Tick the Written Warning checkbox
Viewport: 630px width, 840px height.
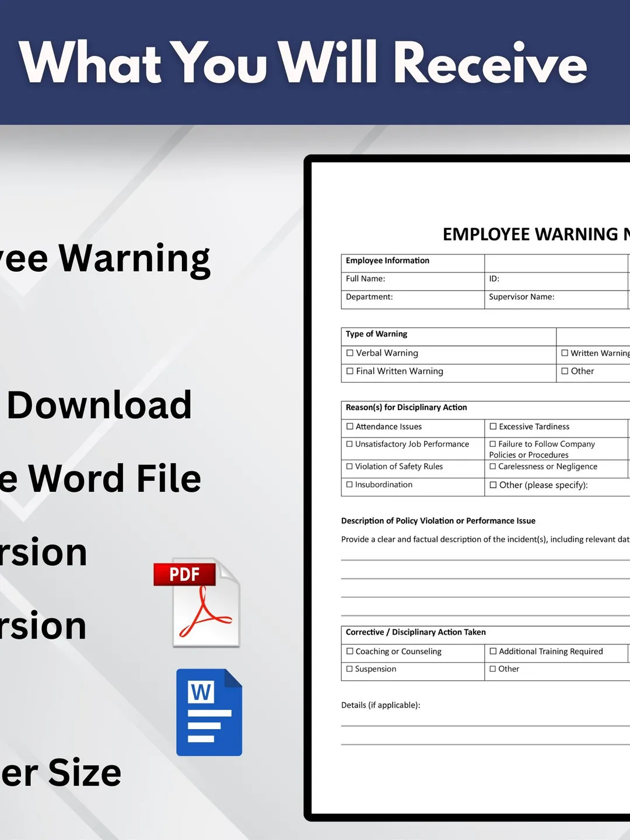point(565,353)
